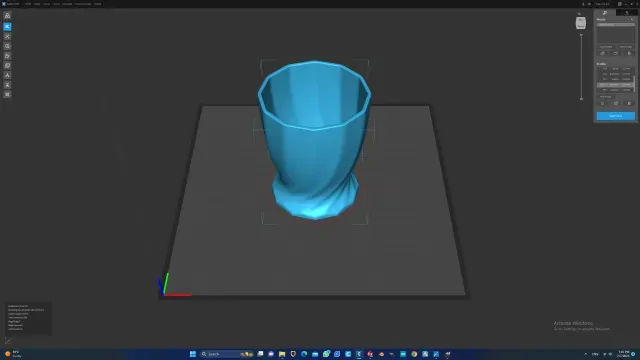Click the first icon button below the profiles section
Image resolution: width=640 pixels, height=360 pixels.
[602, 103]
